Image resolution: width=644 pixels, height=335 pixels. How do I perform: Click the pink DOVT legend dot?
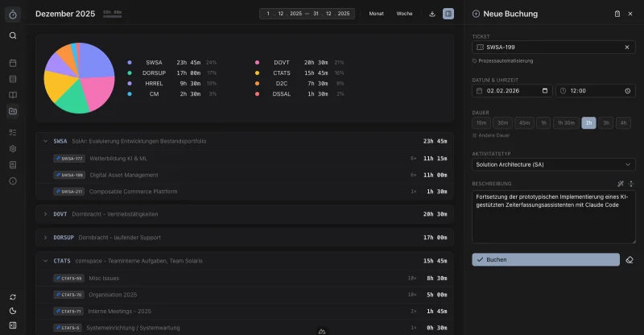[257, 63]
